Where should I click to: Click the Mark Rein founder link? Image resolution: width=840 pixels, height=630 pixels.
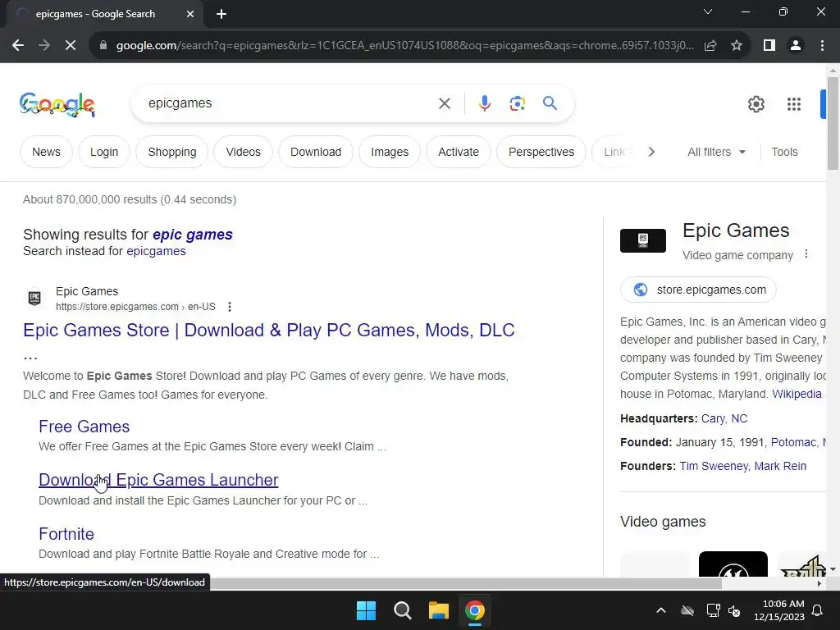coord(780,466)
